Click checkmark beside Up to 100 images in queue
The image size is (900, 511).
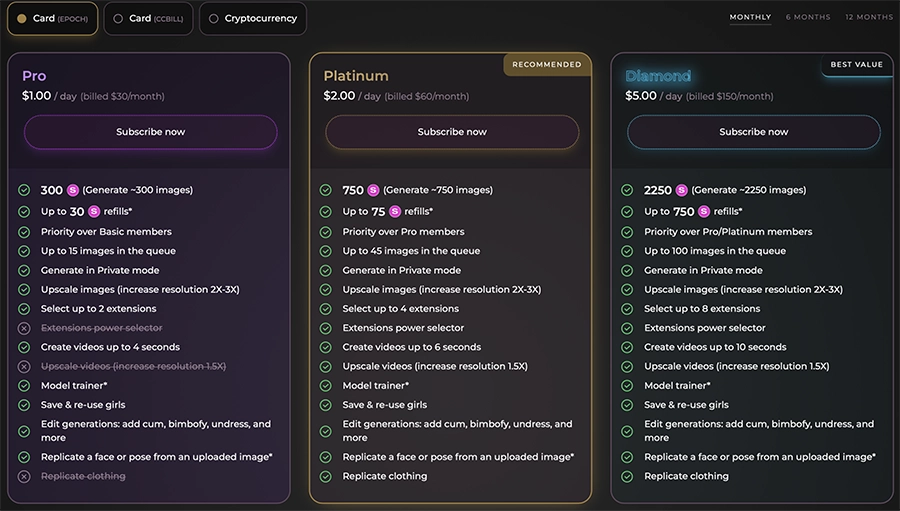(x=627, y=251)
